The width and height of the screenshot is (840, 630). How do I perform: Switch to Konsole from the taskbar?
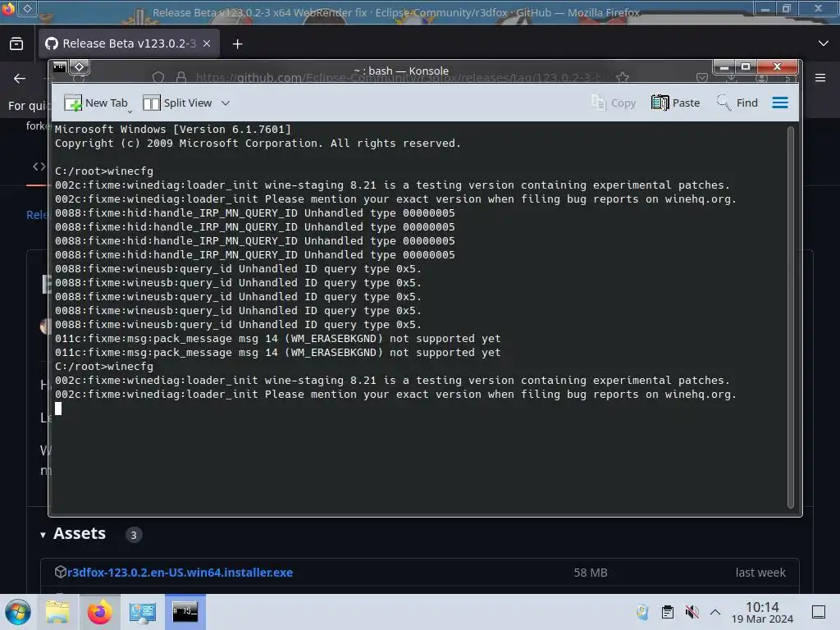[x=185, y=612]
